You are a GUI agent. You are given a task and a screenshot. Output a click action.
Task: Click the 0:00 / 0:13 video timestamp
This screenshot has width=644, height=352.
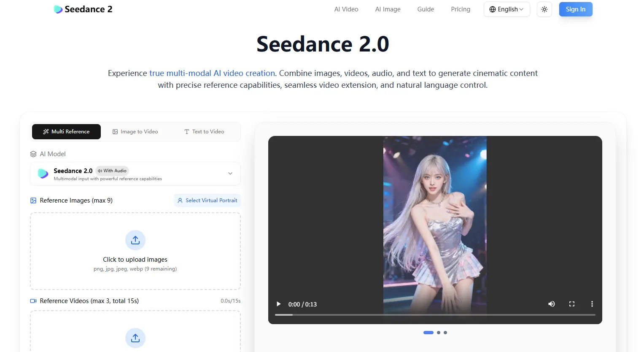[302, 304]
